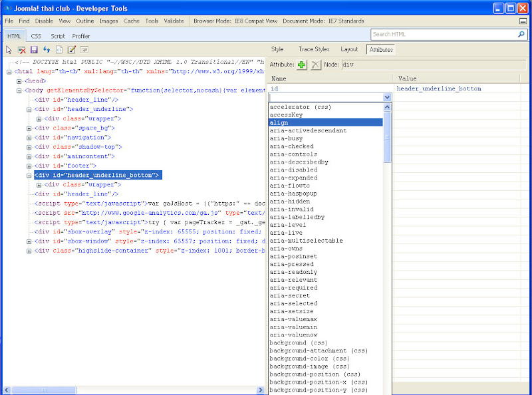532x395 pixels.
Task: Click the X remove attribute button
Action: pyautogui.click(x=315, y=65)
